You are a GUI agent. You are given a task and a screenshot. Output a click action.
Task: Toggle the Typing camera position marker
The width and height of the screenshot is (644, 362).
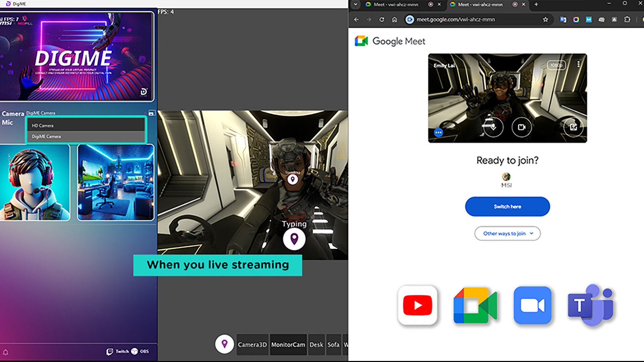tap(294, 239)
